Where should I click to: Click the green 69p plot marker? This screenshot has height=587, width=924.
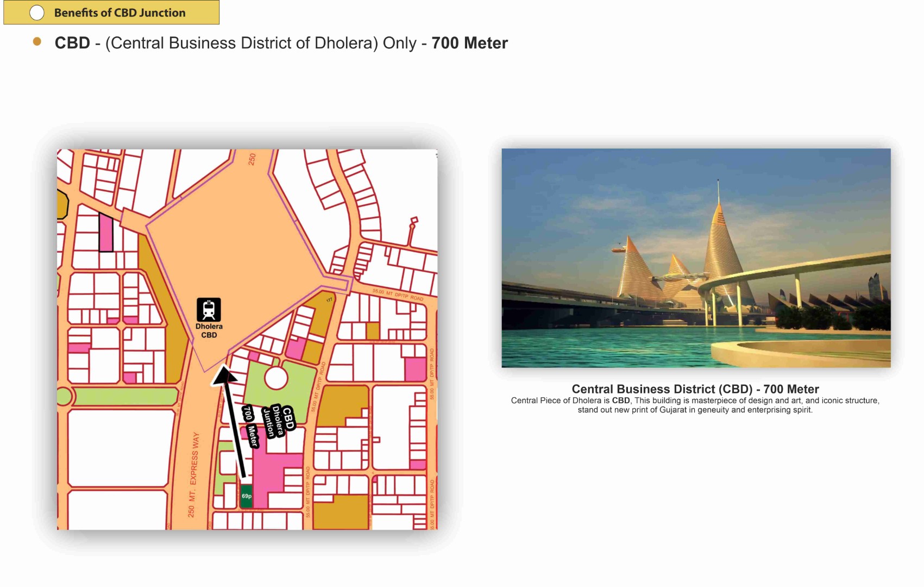click(x=246, y=497)
